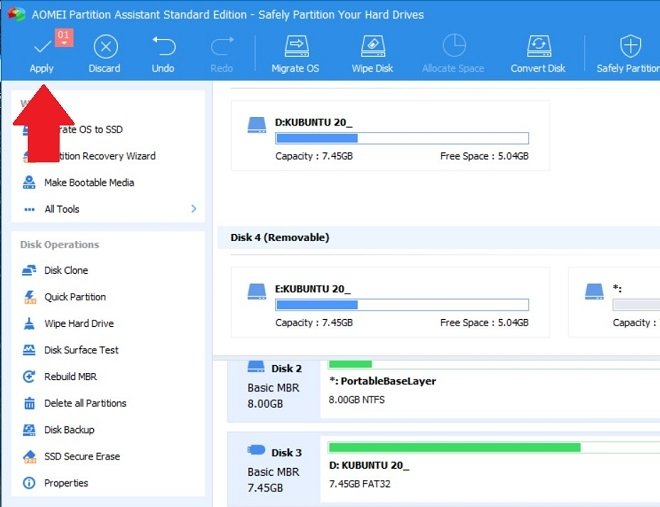Click the *: partition drive icon

[x=594, y=292]
